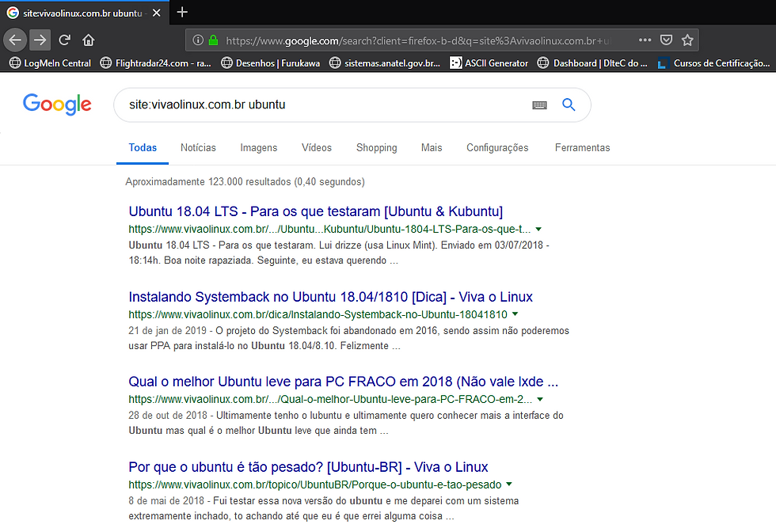The image size is (776, 532).
Task: Open sistemas.anatel.gov.br bookmark
Action: 385,63
